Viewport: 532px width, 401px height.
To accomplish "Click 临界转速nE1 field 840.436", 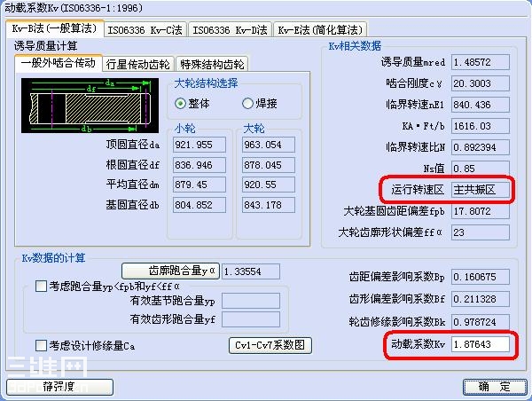I will pos(481,105).
